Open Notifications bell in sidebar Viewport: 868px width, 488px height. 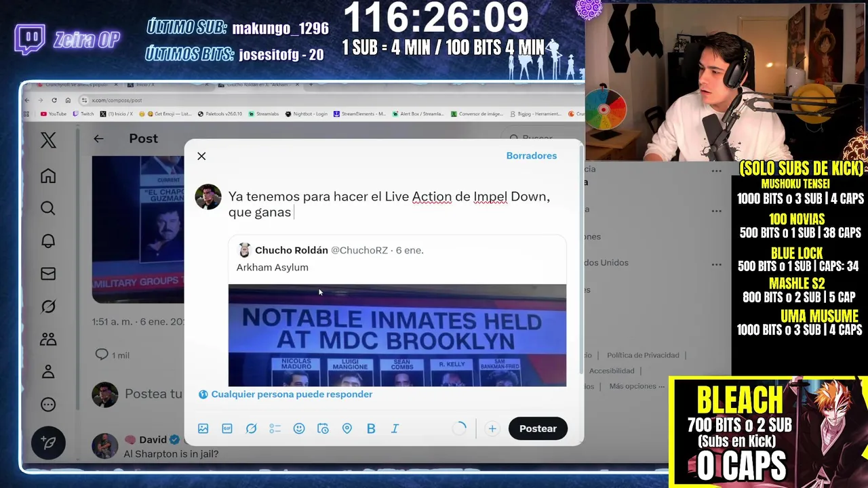(48, 241)
